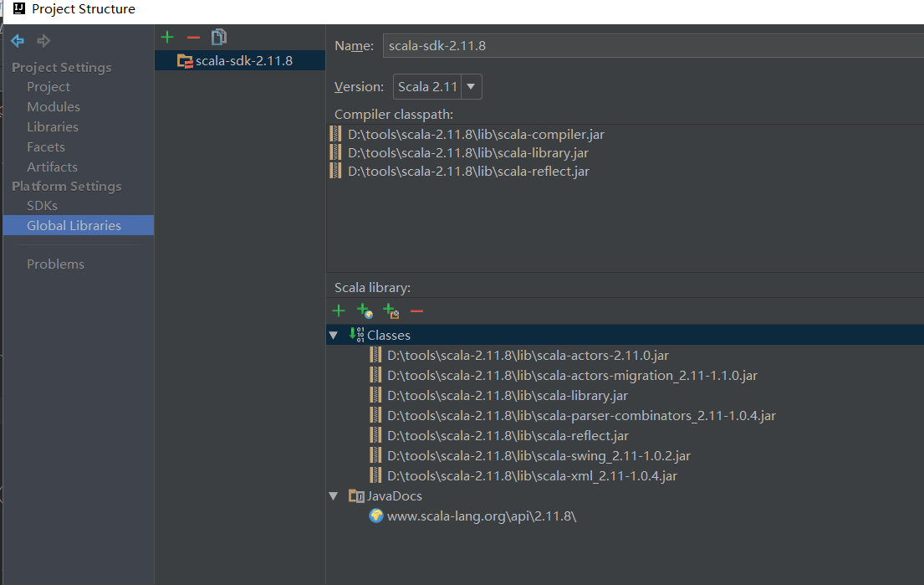
Task: Remove selected library with red minus
Action: (193, 37)
